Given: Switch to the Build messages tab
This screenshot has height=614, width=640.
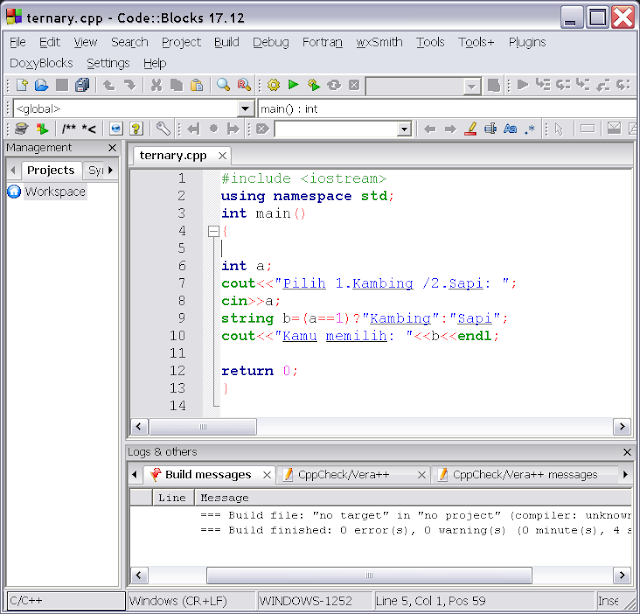Looking at the screenshot, I should point(208,474).
